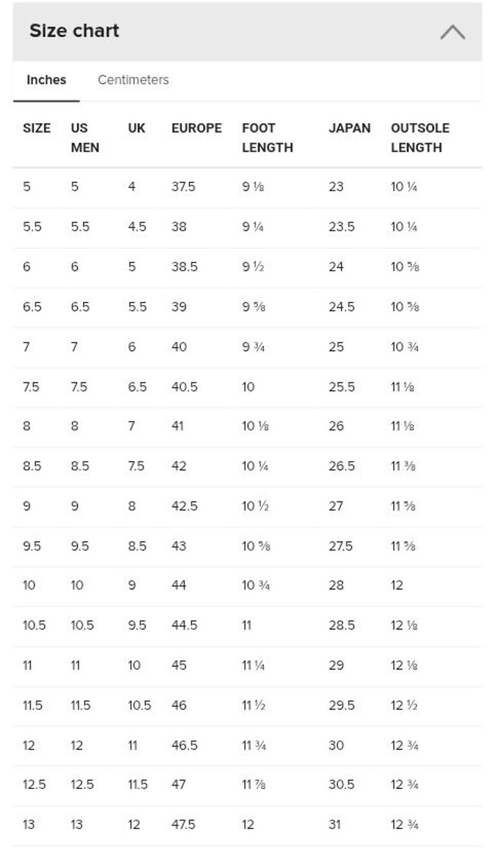Click Japan size 23.5 cell
Screen dimensions: 497x868
coord(341,227)
